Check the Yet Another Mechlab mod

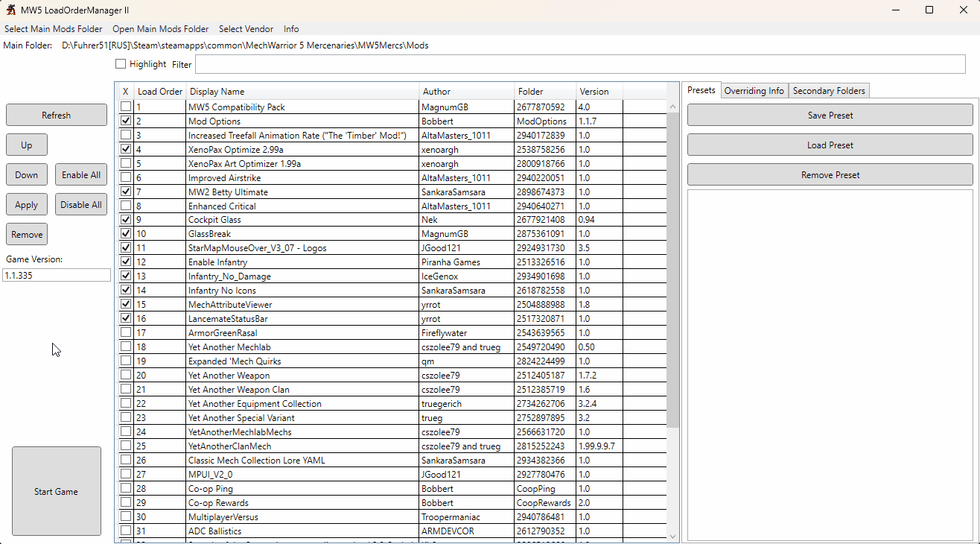click(126, 347)
